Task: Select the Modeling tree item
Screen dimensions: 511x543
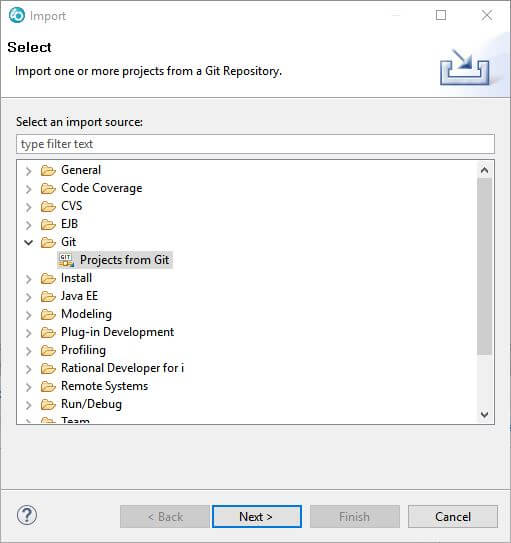Action: coord(86,314)
